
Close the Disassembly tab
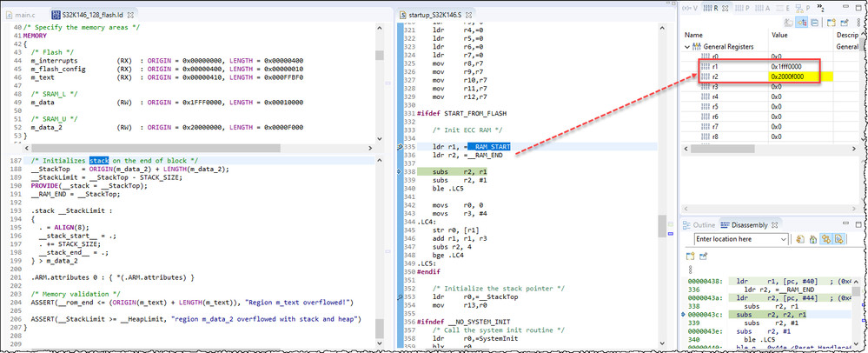pos(774,225)
